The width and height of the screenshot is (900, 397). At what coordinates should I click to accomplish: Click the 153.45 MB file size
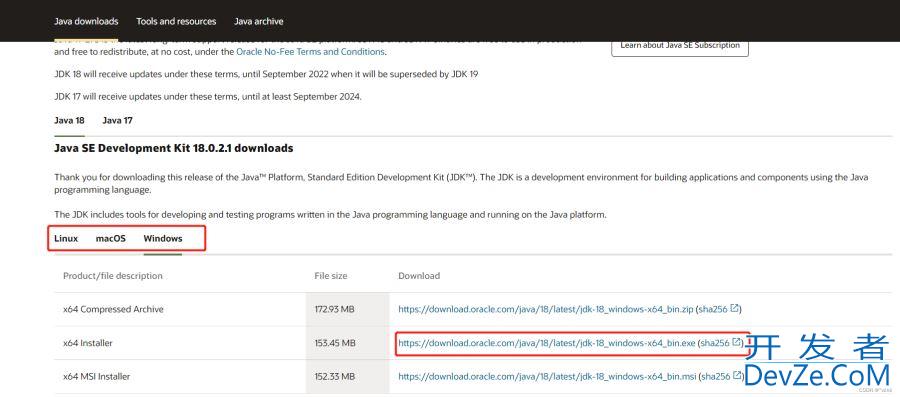click(x=335, y=343)
